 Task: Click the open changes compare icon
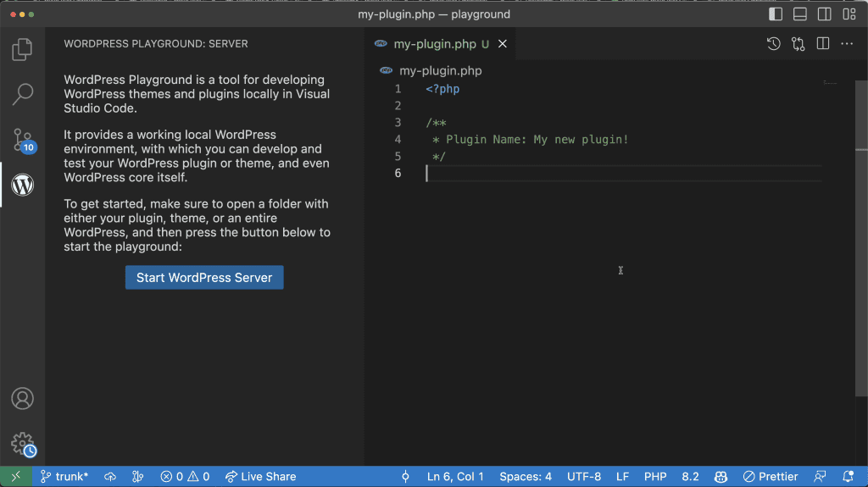coord(798,44)
